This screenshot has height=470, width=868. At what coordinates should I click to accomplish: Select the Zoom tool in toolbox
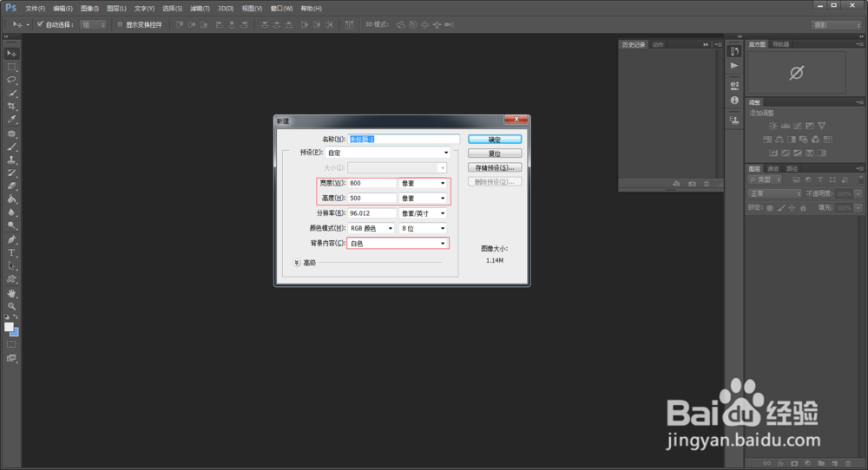click(11, 306)
